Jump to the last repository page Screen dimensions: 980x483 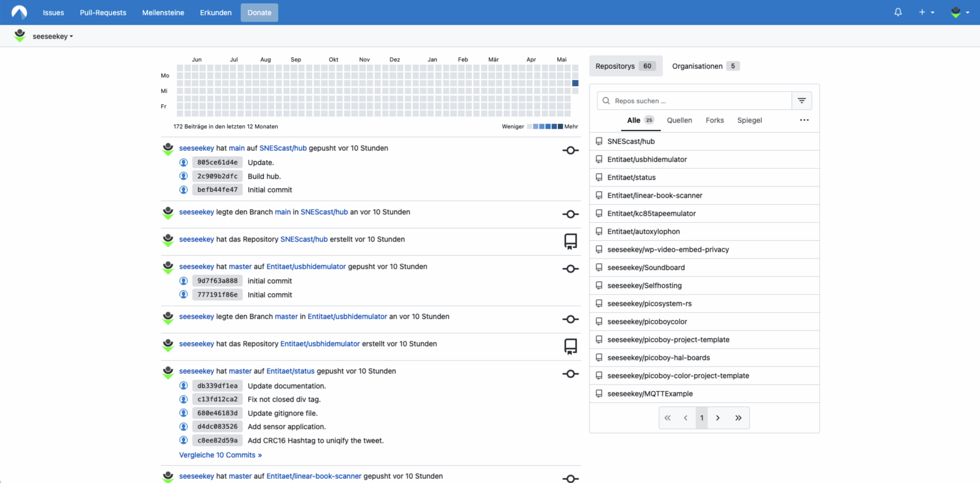(x=738, y=418)
